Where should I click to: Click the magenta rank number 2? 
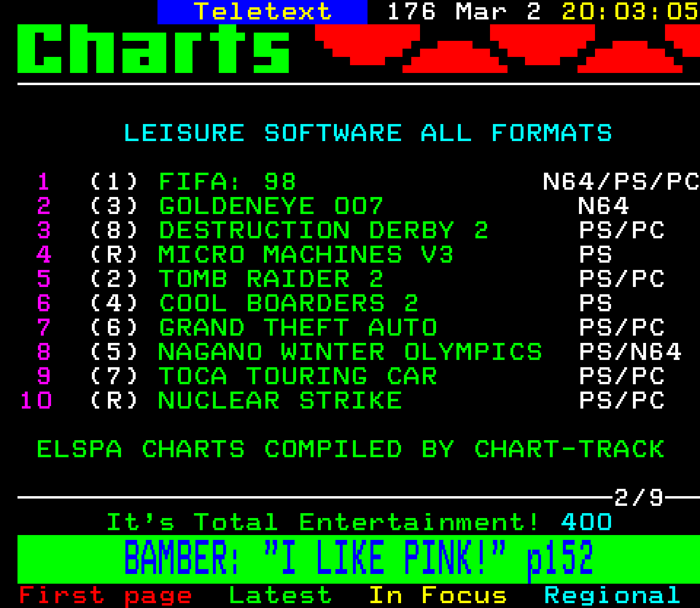pyautogui.click(x=44, y=206)
